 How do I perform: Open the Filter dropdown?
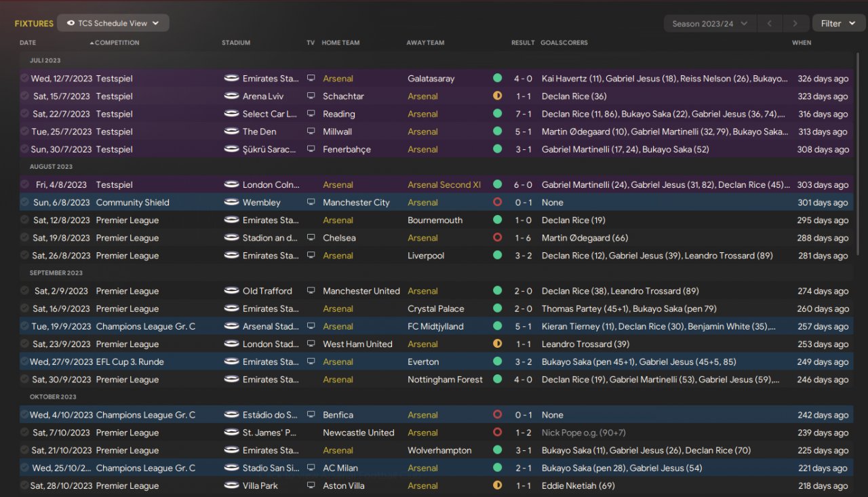tap(838, 24)
